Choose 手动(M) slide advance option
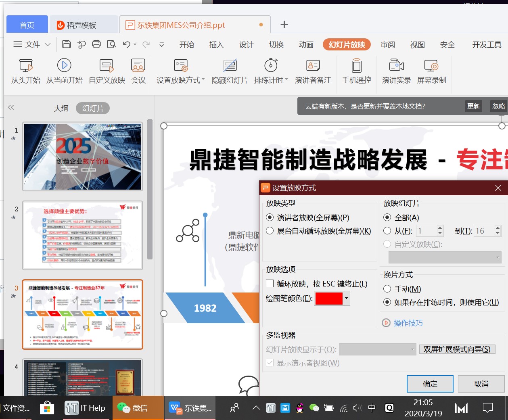 (387, 289)
